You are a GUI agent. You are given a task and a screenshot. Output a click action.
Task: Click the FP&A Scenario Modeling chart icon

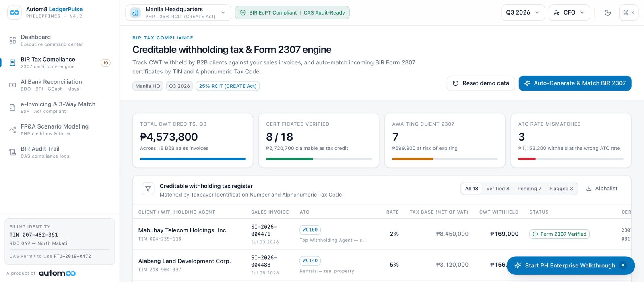(12, 130)
